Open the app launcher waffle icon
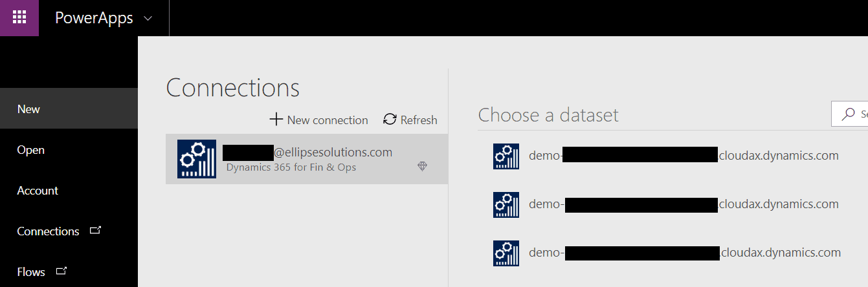Viewport: 868px width, 287px height. tap(19, 17)
